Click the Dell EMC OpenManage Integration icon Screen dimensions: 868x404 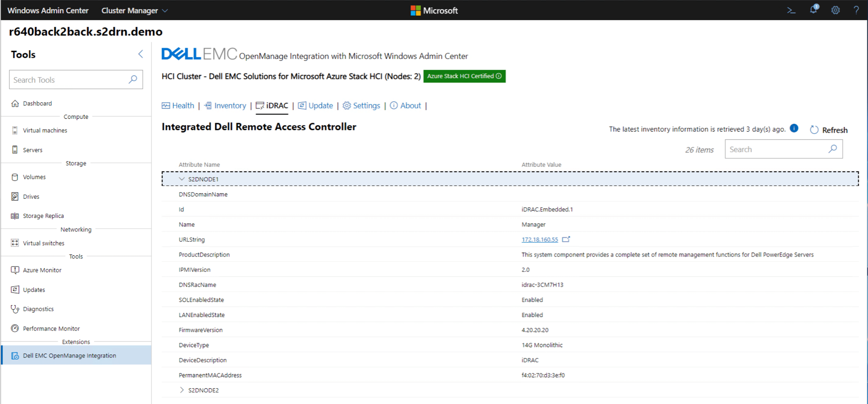point(15,356)
